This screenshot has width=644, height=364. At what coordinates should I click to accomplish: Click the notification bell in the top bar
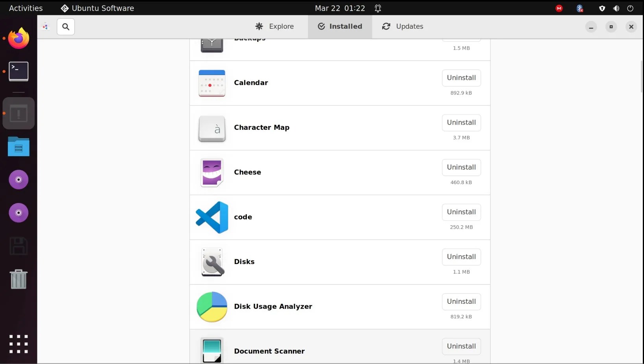[378, 8]
